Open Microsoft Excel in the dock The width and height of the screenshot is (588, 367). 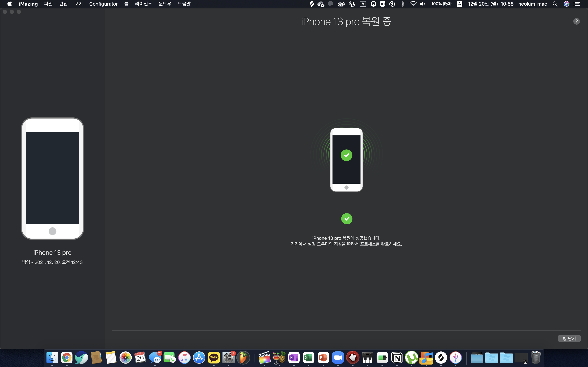click(x=309, y=358)
